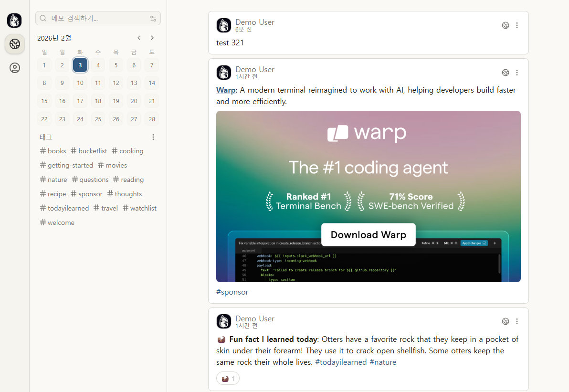569x392 pixels.
Task: Select February 6 in calendar
Action: (x=134, y=65)
